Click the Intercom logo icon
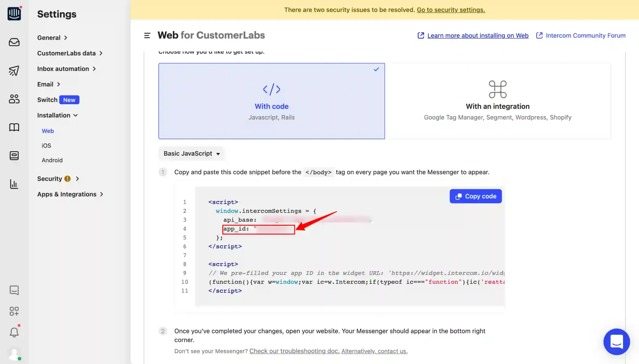Image resolution: width=639 pixels, height=364 pixels. click(x=14, y=13)
